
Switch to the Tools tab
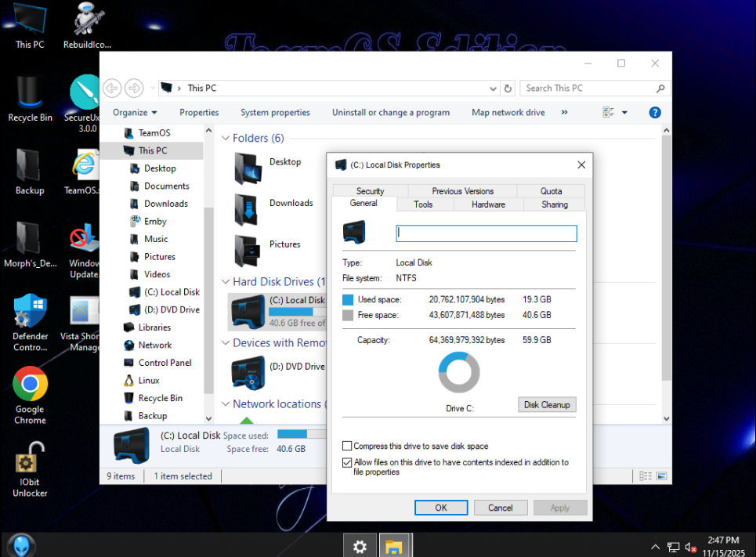tap(423, 204)
